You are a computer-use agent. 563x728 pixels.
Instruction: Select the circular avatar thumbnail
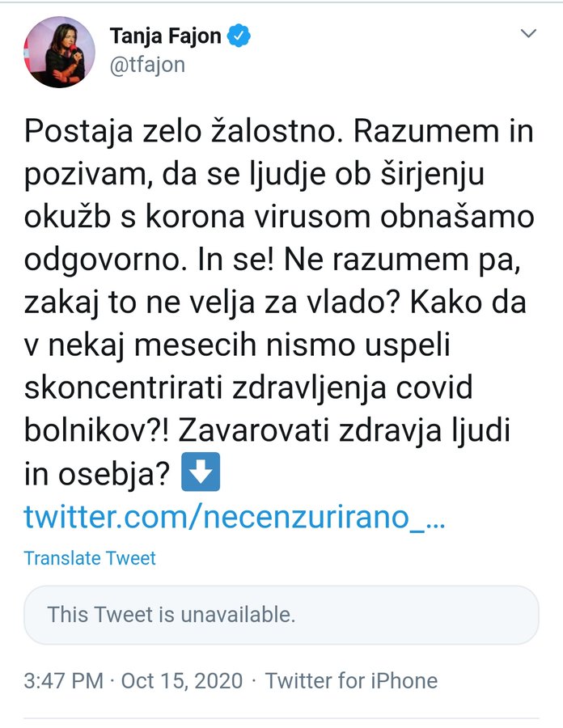tap(58, 50)
